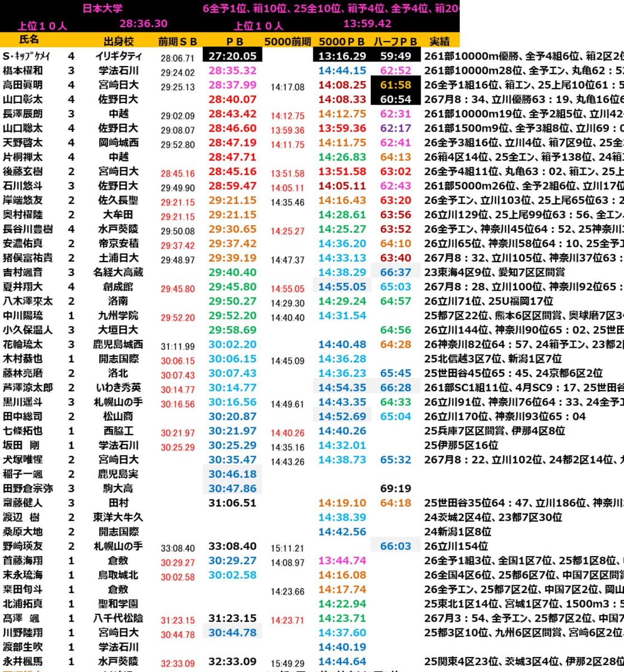The width and height of the screenshot is (624, 672).
Task: Click runner name 芦澤涼太郎
Action: [x=28, y=388]
